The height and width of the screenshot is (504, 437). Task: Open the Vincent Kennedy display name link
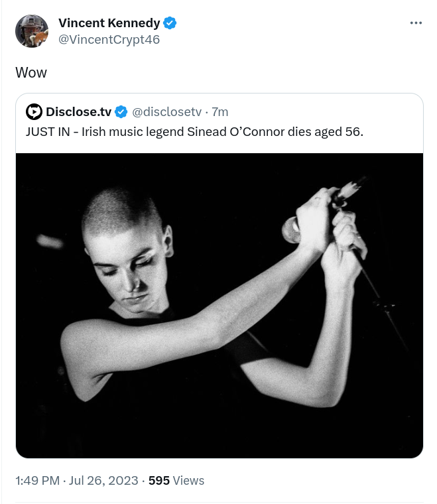pyautogui.click(x=109, y=23)
